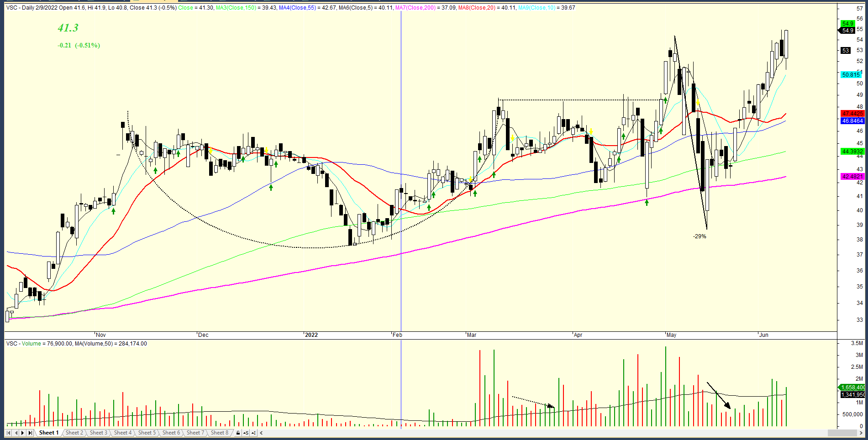The width and height of the screenshot is (868, 440).
Task: Toggle the chart lock padlock icon
Action: point(238,433)
